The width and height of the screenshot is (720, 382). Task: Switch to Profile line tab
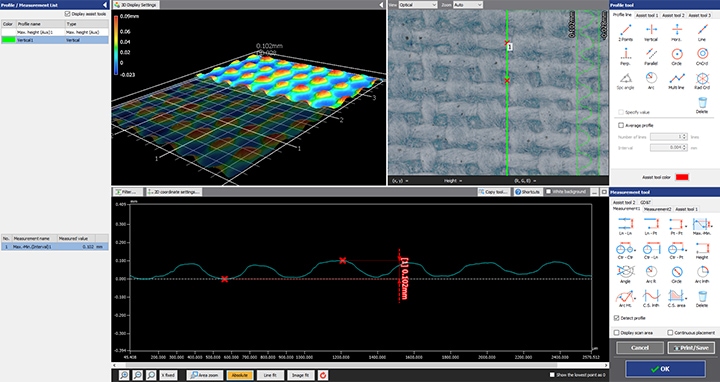(x=622, y=15)
